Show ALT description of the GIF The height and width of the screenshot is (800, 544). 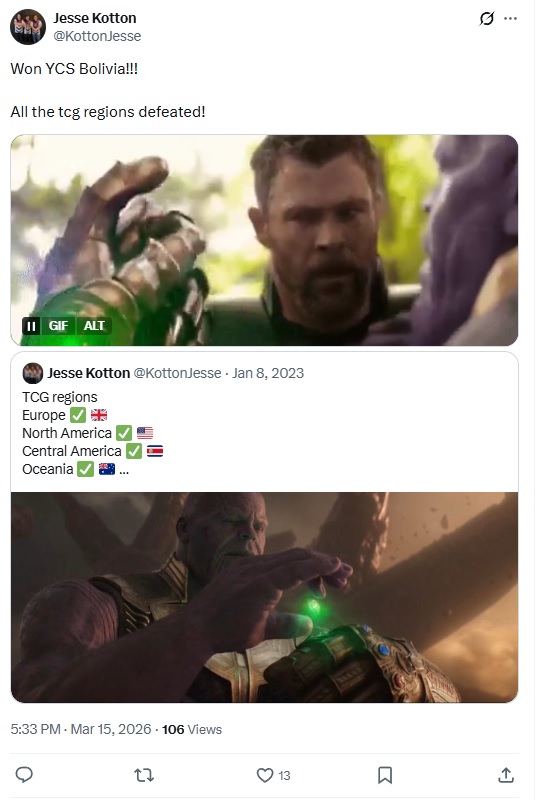(94, 326)
